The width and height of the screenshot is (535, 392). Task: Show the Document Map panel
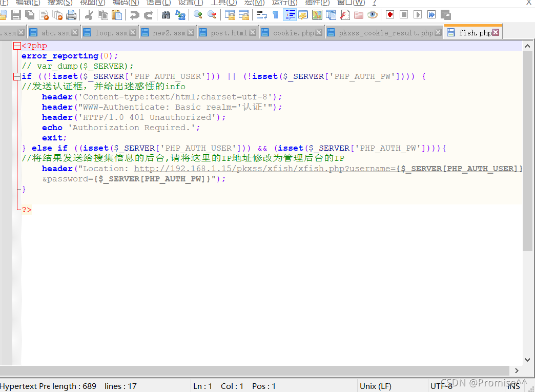coord(317,15)
